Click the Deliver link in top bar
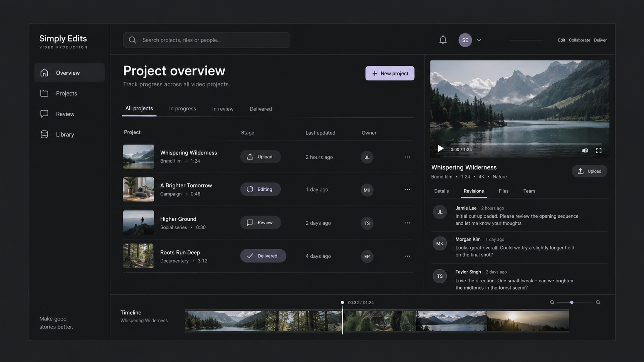The image size is (644, 362). pos(600,40)
